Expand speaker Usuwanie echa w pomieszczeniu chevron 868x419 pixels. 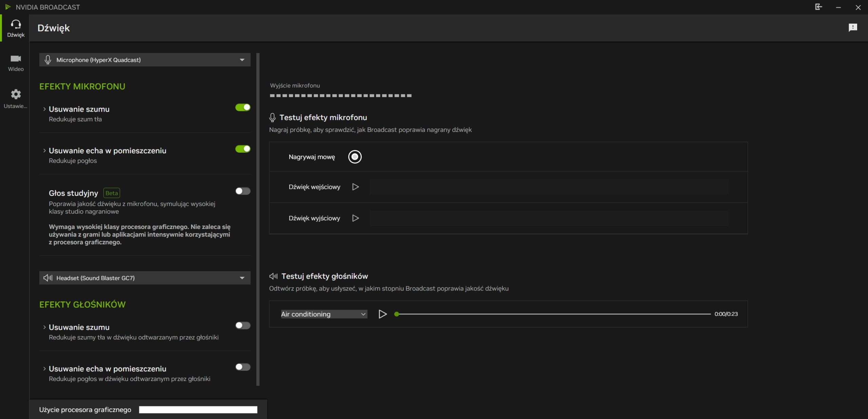pyautogui.click(x=44, y=369)
